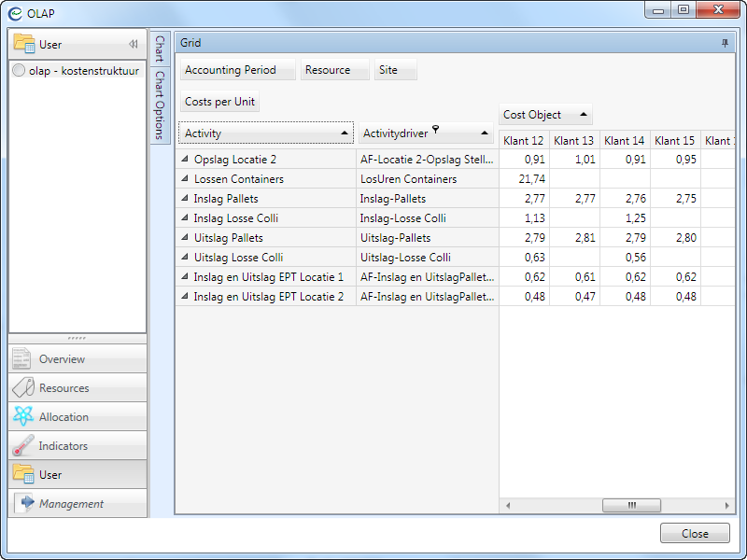Click the Overview panel icon
747x560 pixels.
(22, 359)
